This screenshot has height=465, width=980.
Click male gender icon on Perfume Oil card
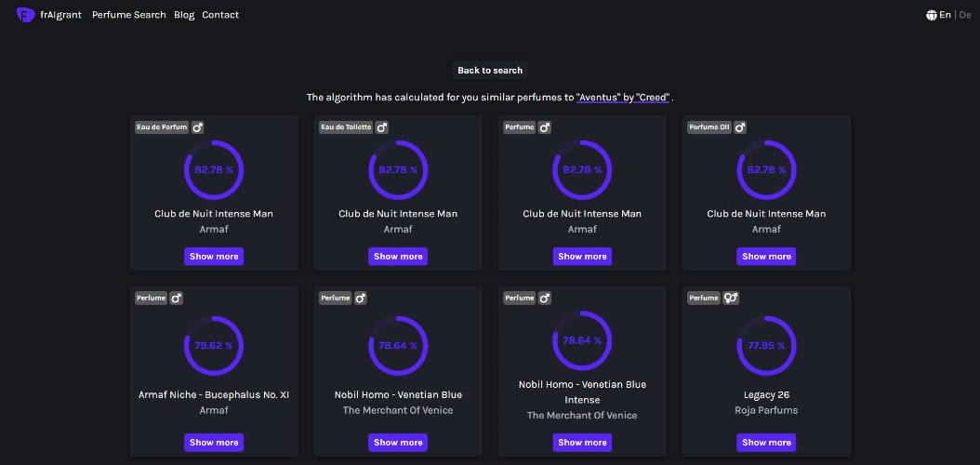click(740, 127)
